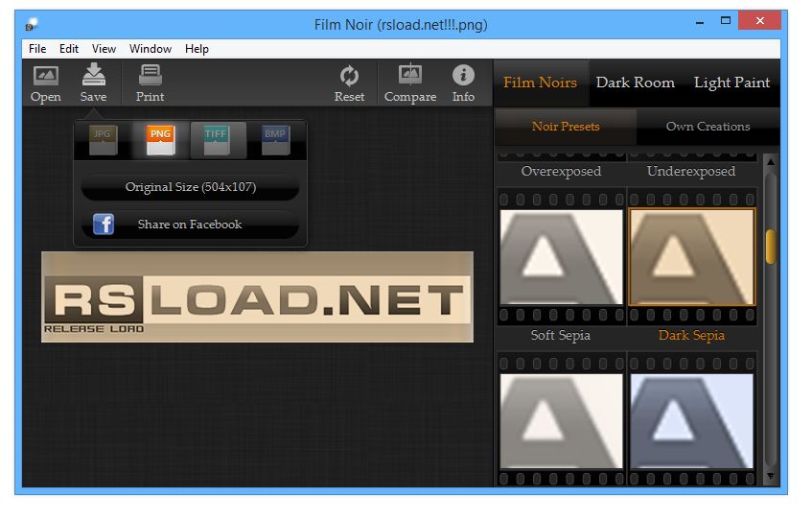Click Original Size (504x107) button

(191, 187)
